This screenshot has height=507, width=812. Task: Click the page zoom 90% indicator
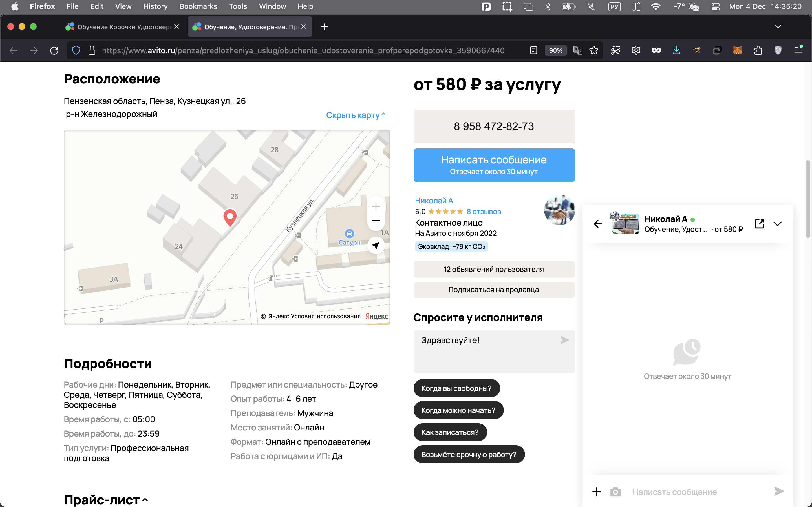point(555,50)
